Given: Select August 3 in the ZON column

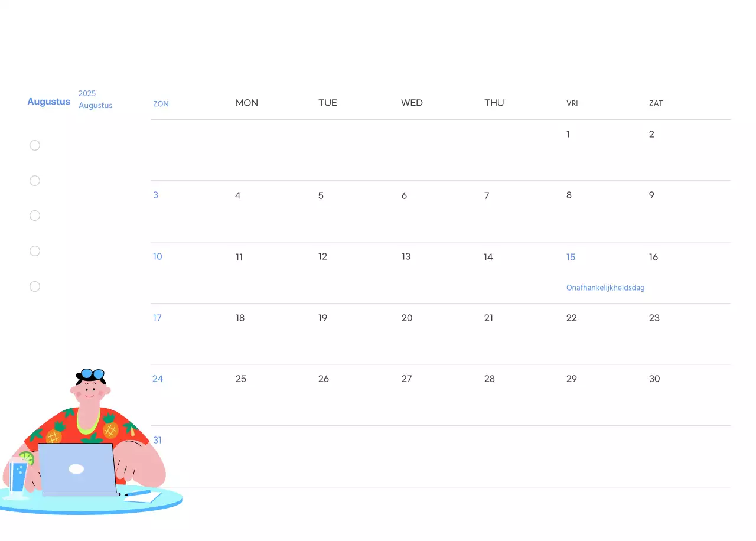Looking at the screenshot, I should pyautogui.click(x=155, y=195).
